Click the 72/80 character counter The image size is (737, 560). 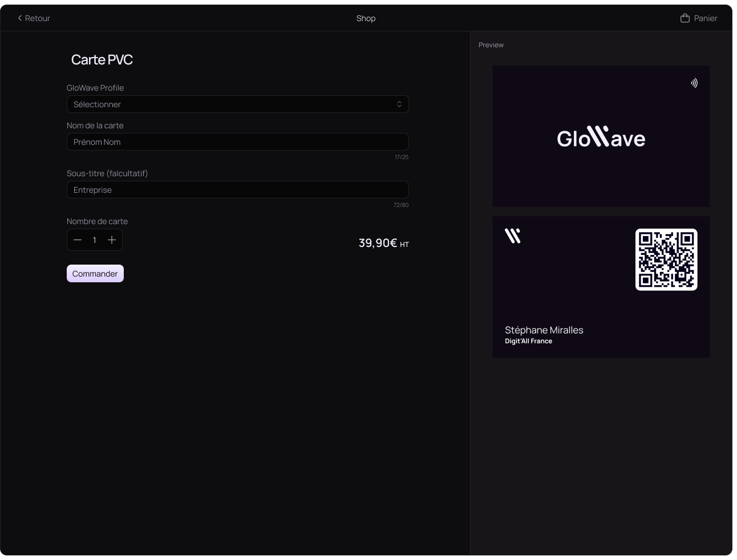pyautogui.click(x=401, y=205)
